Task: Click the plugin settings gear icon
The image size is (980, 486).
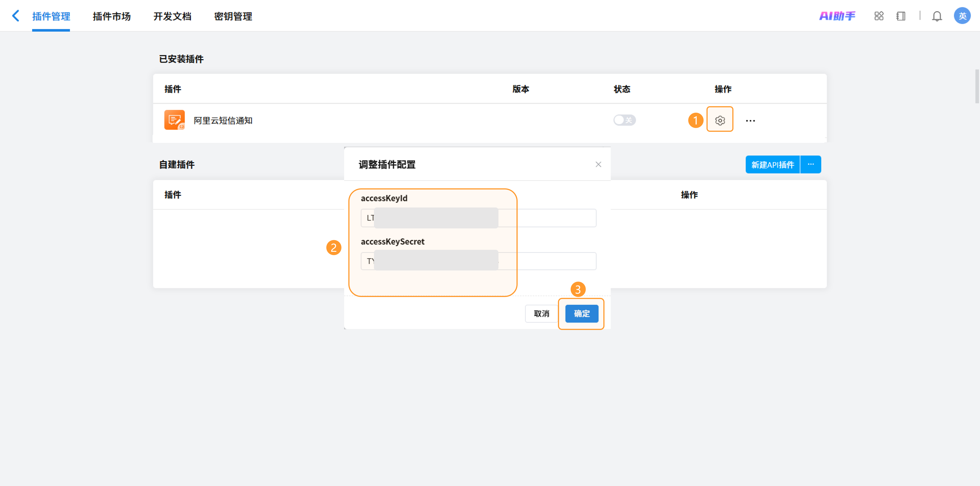Action: pos(719,120)
